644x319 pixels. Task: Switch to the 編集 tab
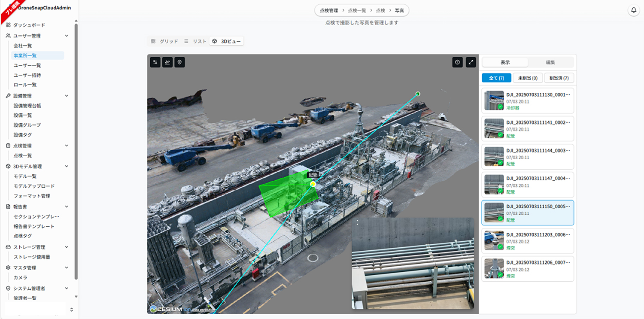550,62
